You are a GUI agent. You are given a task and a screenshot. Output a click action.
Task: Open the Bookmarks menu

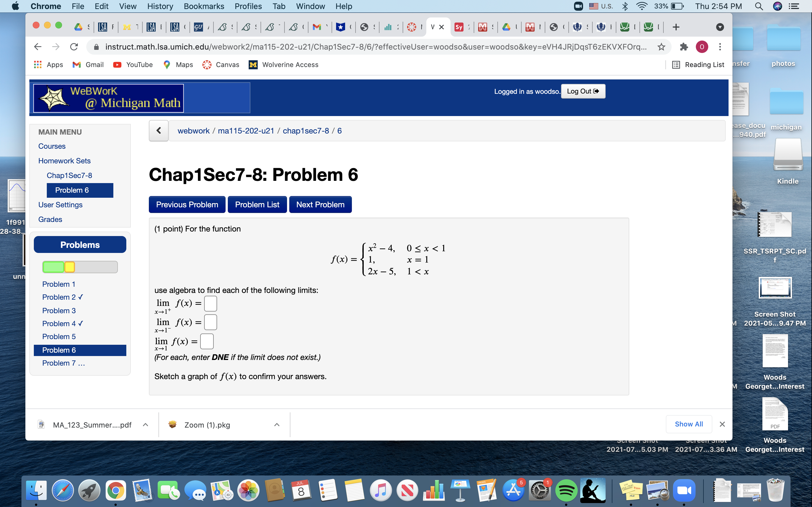coord(204,6)
